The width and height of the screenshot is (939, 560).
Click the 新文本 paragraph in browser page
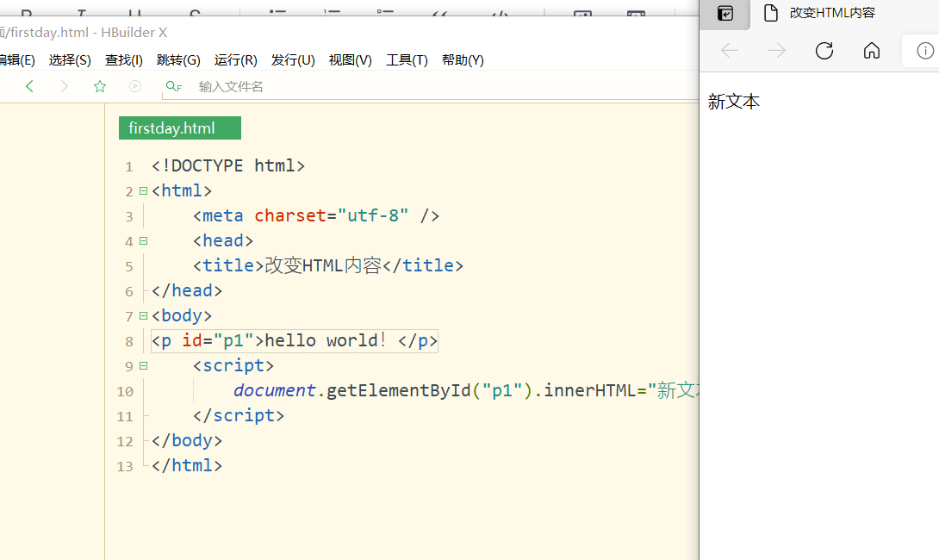[734, 102]
